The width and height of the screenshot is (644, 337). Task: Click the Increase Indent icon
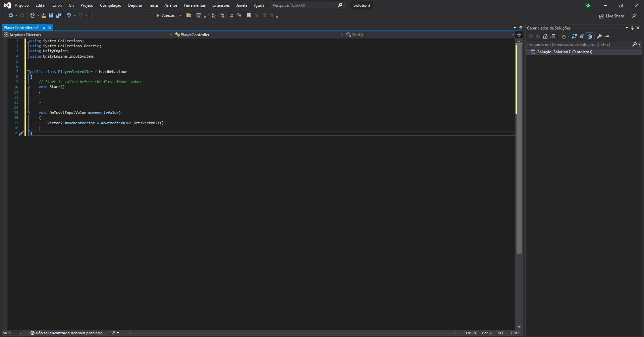(x=221, y=15)
